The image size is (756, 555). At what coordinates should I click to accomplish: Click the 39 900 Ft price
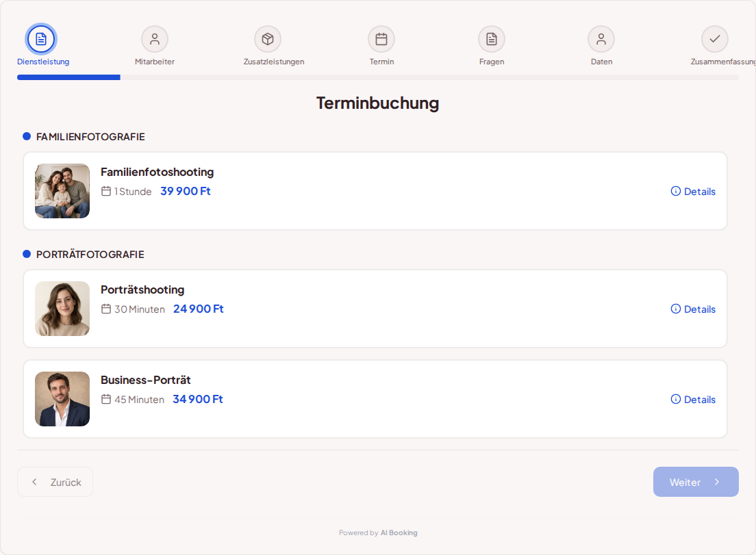pyautogui.click(x=186, y=191)
